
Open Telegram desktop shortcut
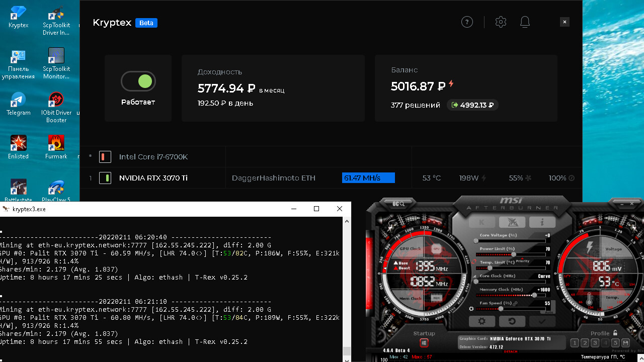coord(18,104)
